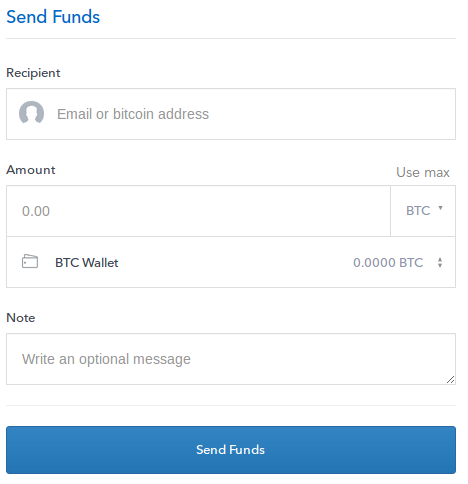The height and width of the screenshot is (484, 468).
Task: Submit with the blue Send Funds button
Action: (x=231, y=450)
